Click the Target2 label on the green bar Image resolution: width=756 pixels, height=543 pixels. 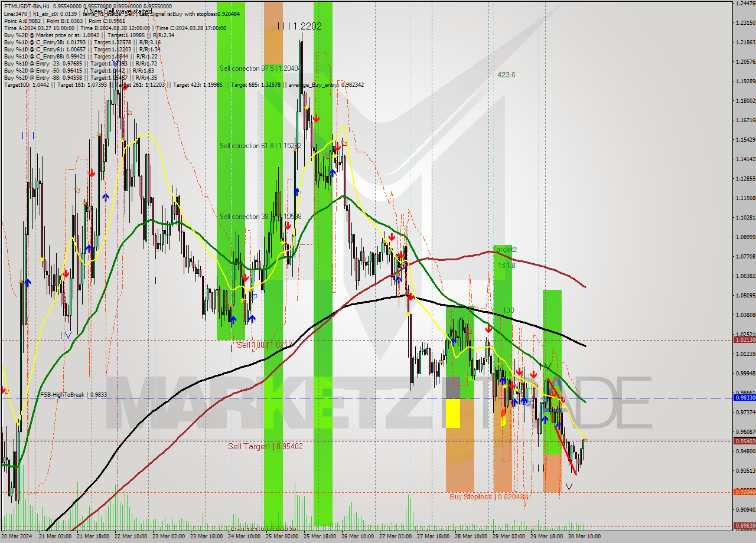pyautogui.click(x=504, y=250)
